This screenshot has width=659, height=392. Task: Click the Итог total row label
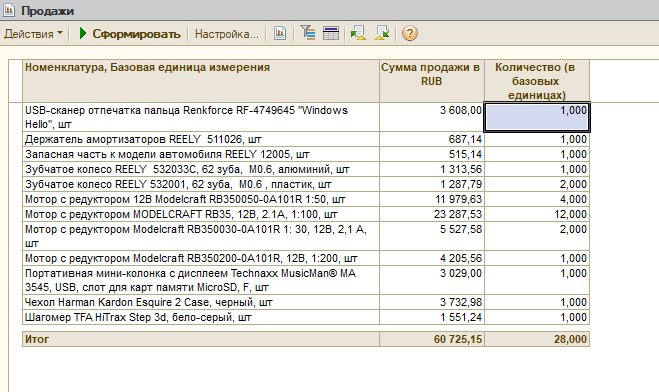pyautogui.click(x=37, y=339)
